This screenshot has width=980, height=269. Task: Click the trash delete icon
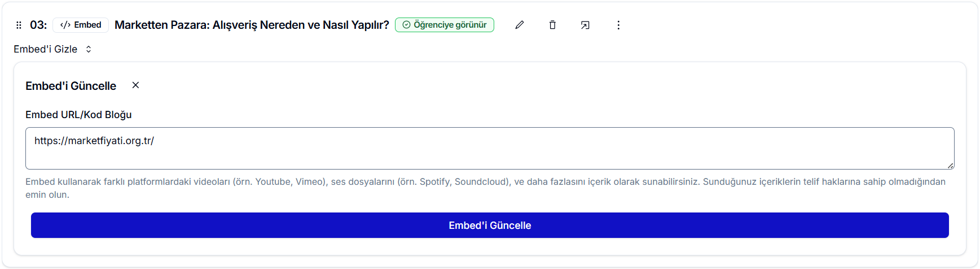[552, 25]
